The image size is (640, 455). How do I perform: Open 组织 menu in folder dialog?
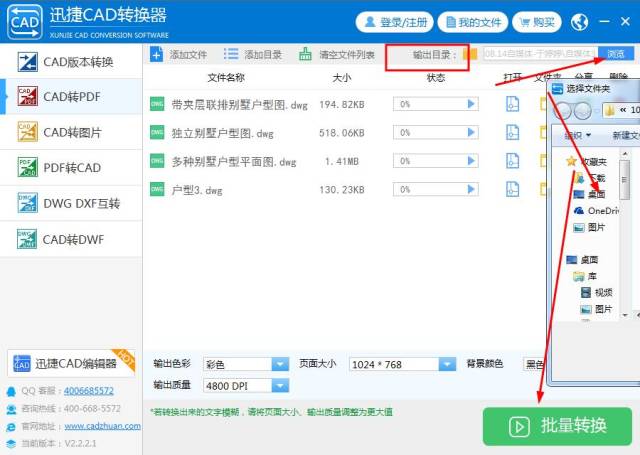pos(578,135)
